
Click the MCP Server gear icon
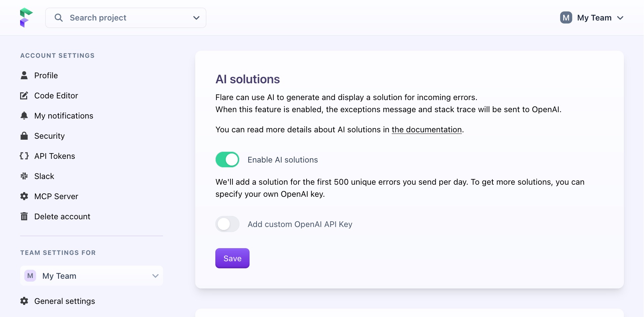[24, 196]
